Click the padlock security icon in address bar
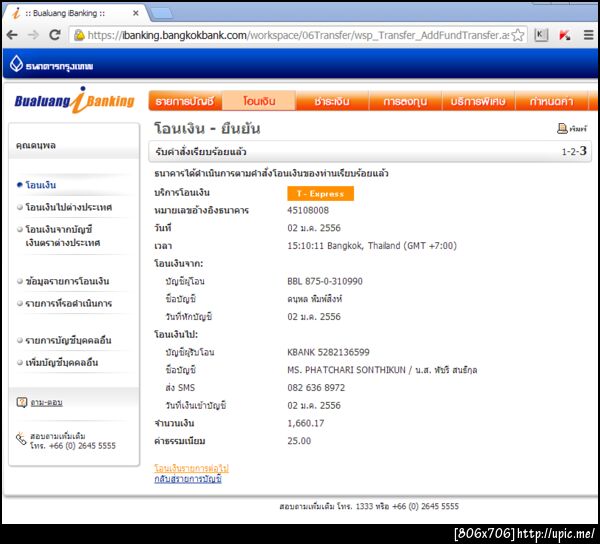This screenshot has width=600, height=544. click(x=79, y=35)
